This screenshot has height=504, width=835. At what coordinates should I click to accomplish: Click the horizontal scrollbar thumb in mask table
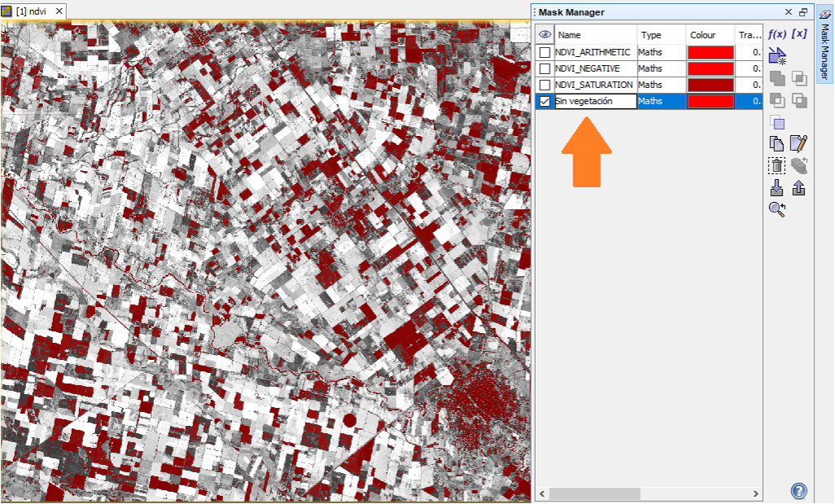click(595, 494)
